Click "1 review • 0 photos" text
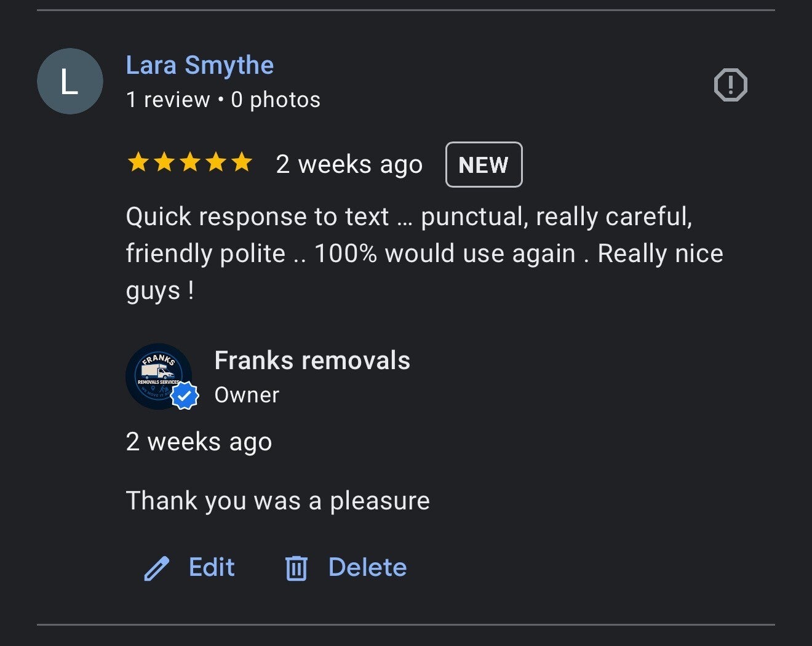812x646 pixels. coord(223,100)
